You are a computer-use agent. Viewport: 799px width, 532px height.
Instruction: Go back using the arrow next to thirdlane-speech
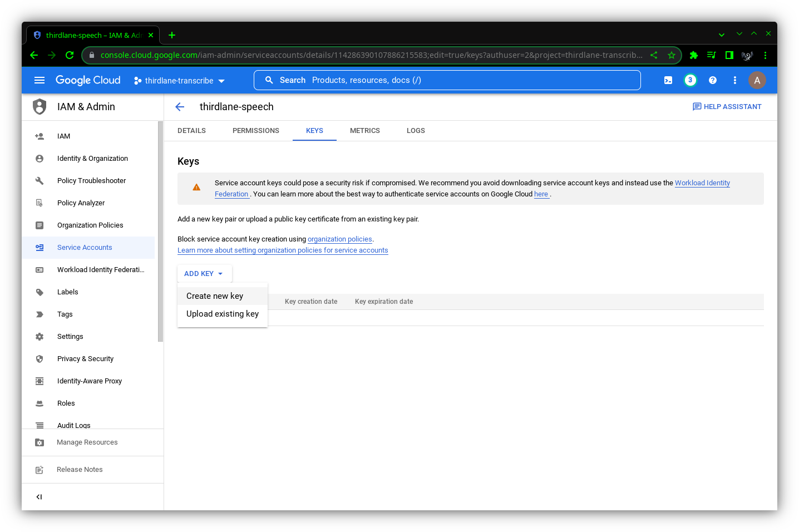pyautogui.click(x=180, y=107)
